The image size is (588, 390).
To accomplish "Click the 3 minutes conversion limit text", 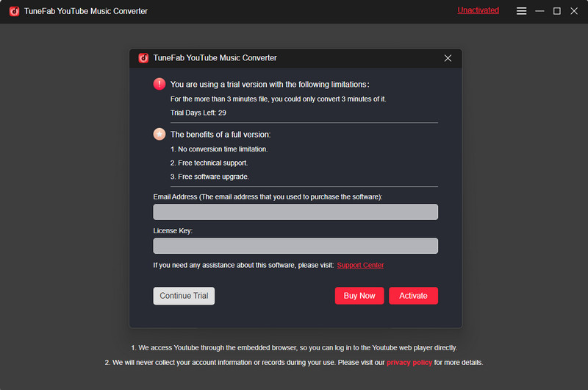I will pos(279,99).
